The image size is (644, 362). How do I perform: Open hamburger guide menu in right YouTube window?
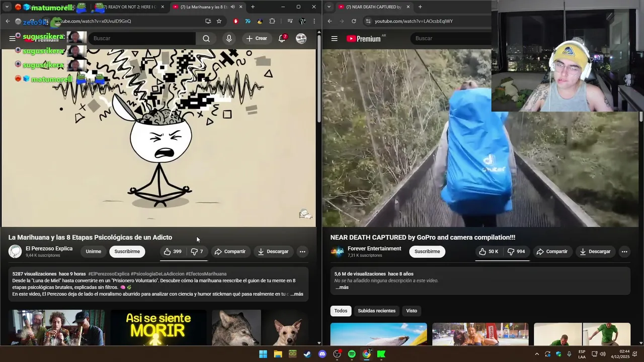334,38
